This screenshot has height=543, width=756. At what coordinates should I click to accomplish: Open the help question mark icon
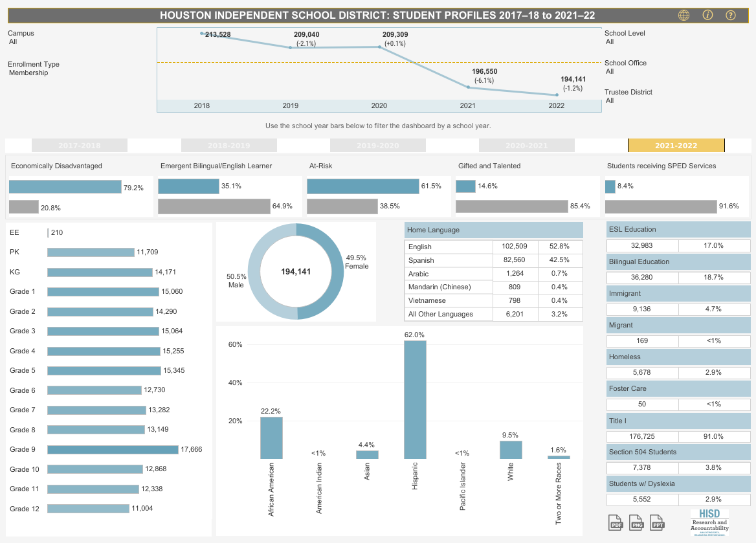click(731, 15)
